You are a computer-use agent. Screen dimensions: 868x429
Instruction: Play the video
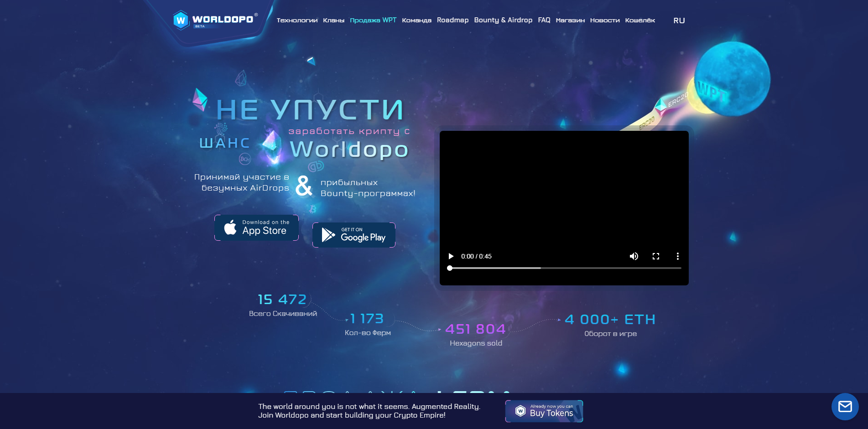tap(451, 256)
